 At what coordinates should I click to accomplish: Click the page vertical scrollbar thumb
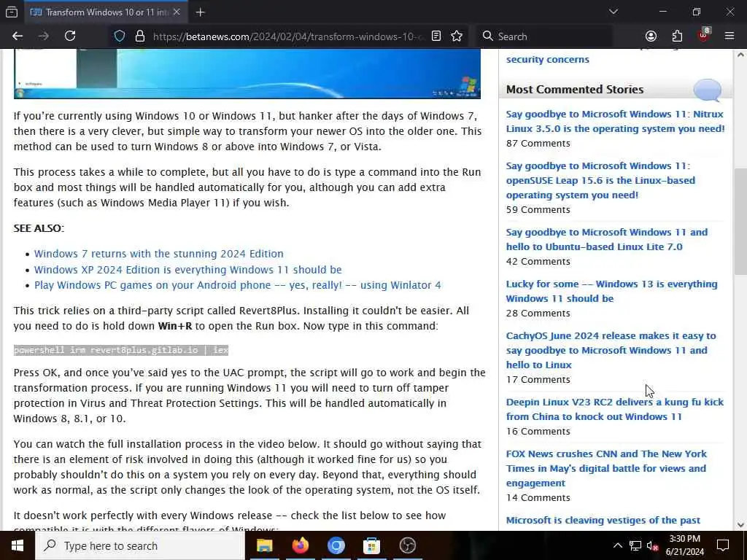pos(740,221)
